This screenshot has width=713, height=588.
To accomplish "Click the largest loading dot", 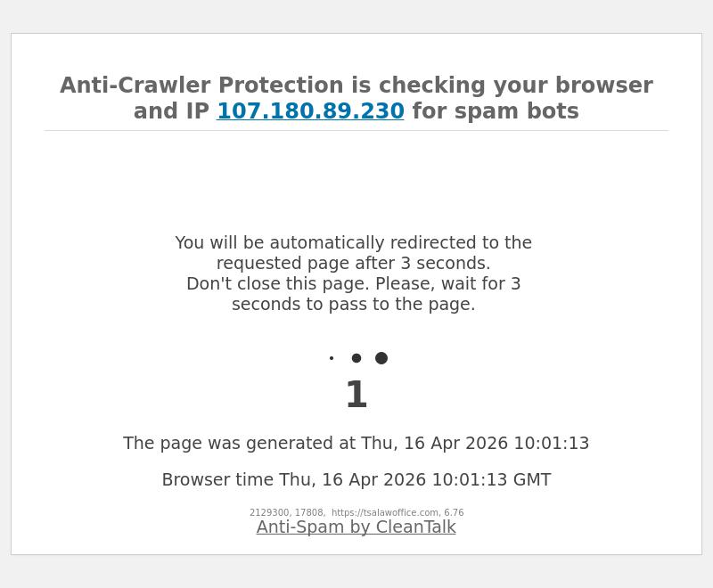I will 381,358.
